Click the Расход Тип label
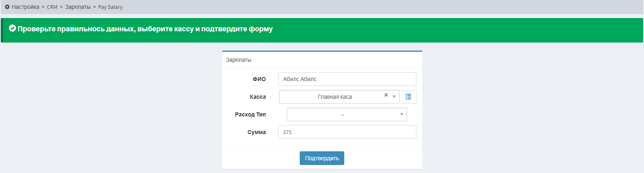This screenshot has width=644, height=173. pyautogui.click(x=250, y=114)
